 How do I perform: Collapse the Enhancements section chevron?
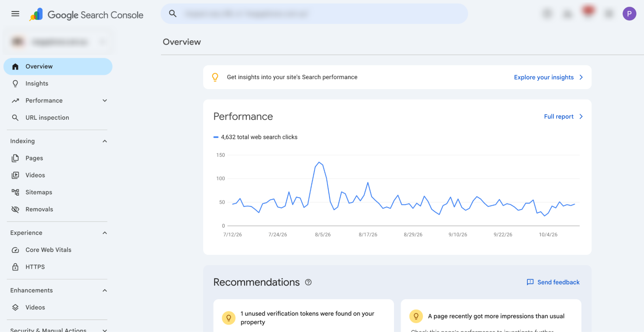tap(105, 291)
